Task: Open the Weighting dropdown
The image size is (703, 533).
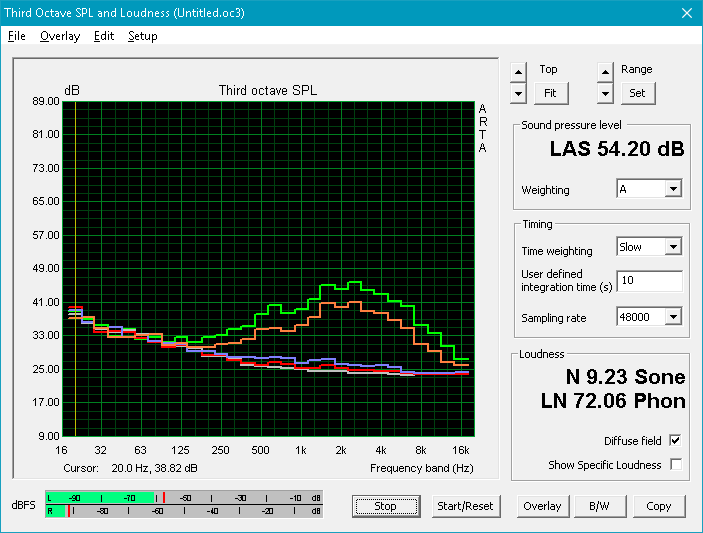Action: point(649,189)
